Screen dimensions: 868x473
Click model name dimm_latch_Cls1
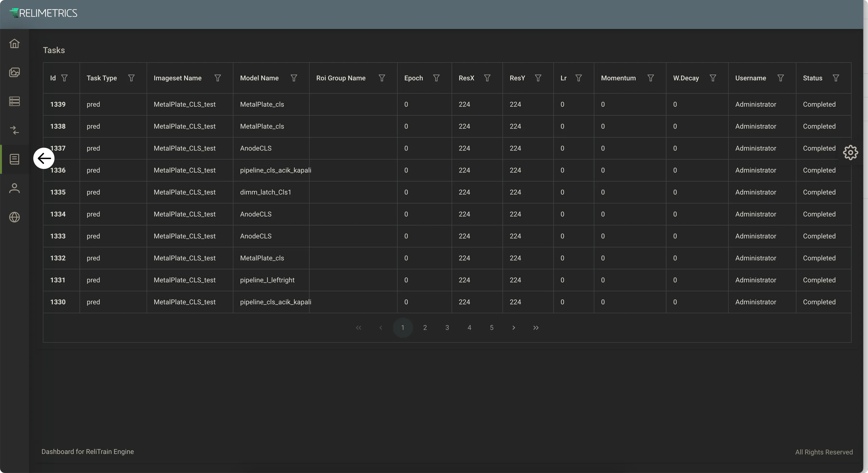coord(265,192)
